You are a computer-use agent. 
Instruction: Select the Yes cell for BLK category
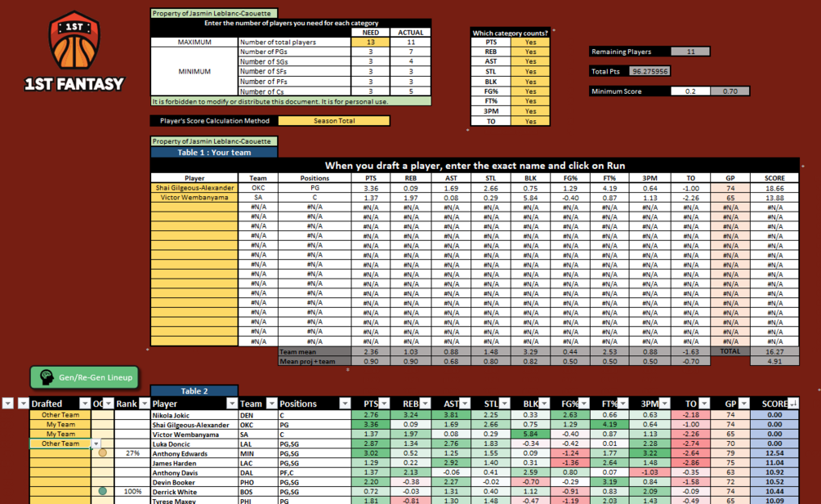click(530, 82)
